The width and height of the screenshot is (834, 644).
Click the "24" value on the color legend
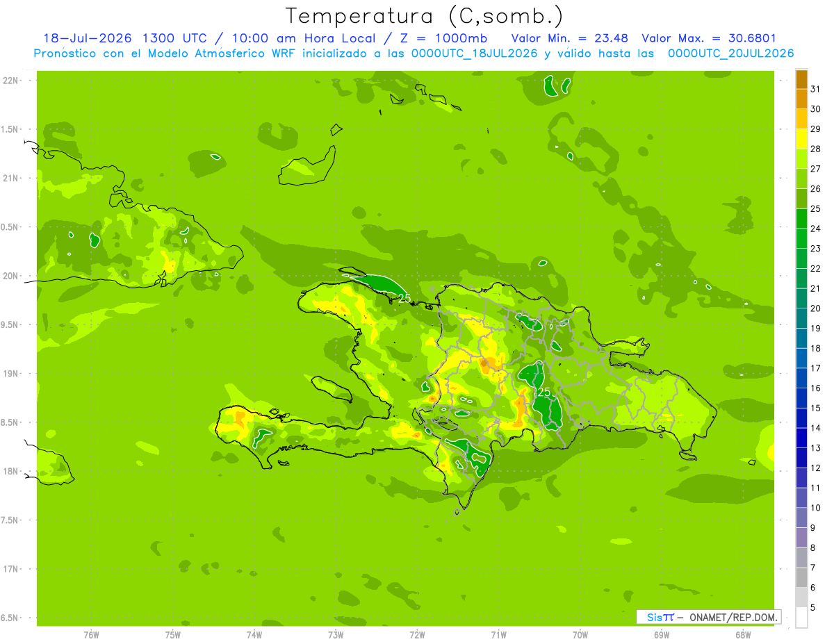[815, 229]
